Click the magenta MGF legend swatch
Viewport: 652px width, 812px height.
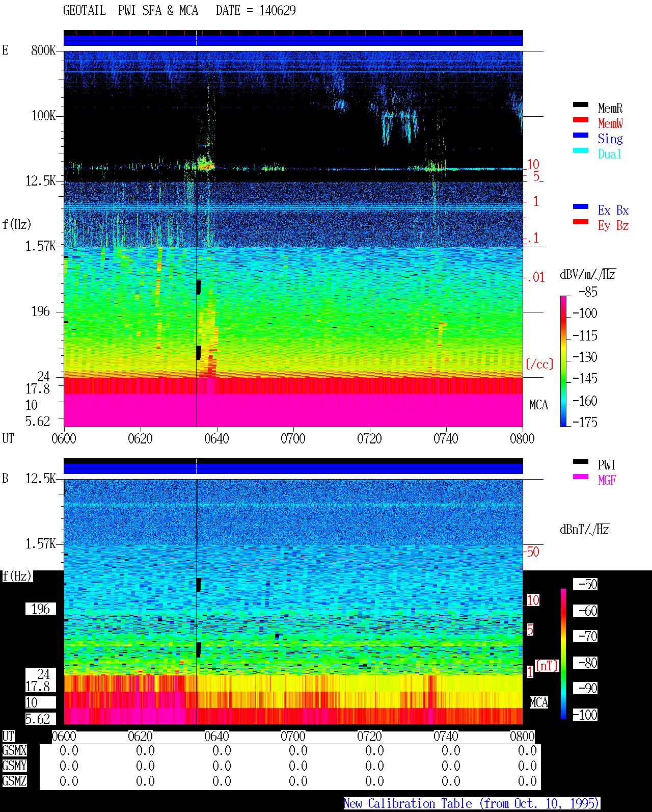point(580,477)
